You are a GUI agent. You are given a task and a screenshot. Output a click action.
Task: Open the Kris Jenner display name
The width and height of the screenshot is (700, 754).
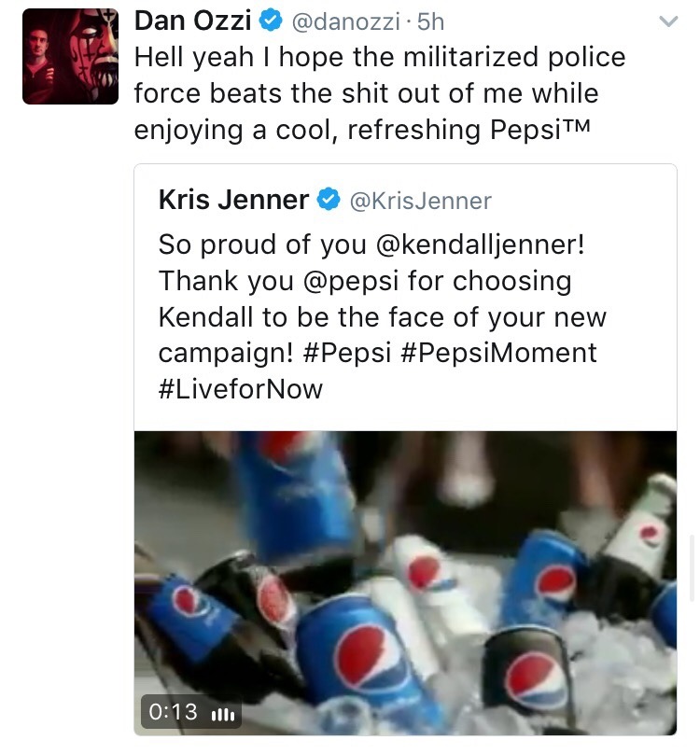click(233, 199)
